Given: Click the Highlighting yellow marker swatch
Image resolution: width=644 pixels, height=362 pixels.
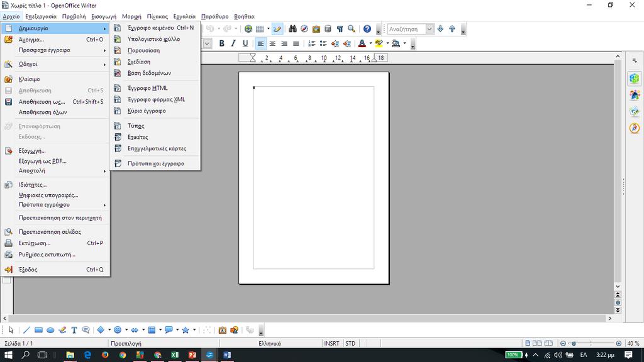Looking at the screenshot, I should (379, 43).
